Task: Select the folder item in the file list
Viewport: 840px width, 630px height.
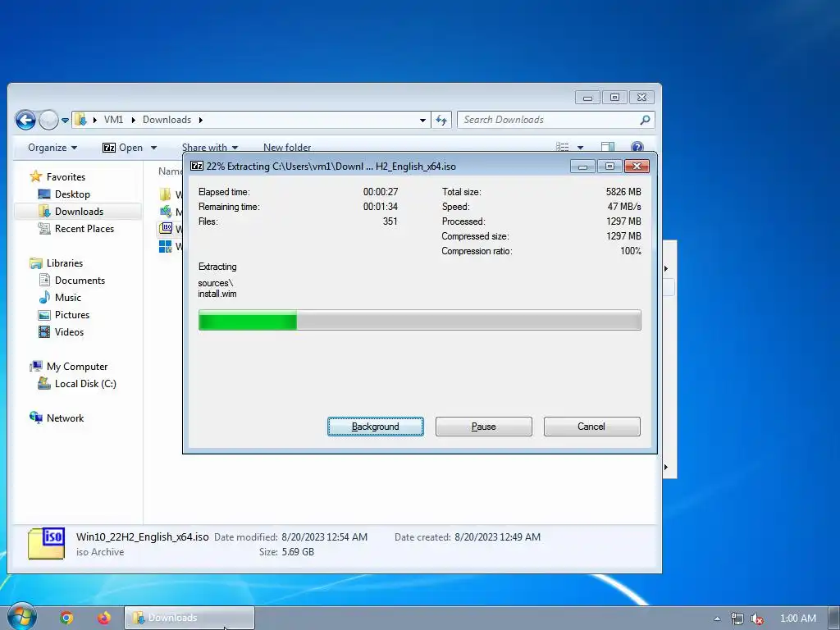Action: (x=166, y=194)
